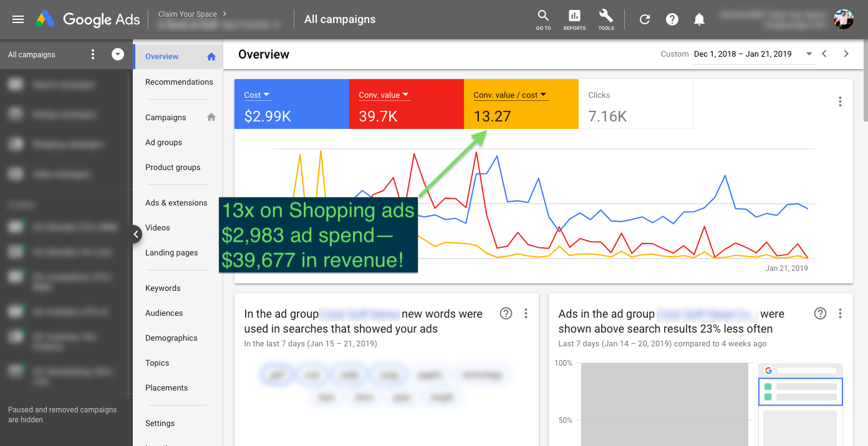Click the Custom date range label
Screen dimensions: 868x446
(x=675, y=54)
